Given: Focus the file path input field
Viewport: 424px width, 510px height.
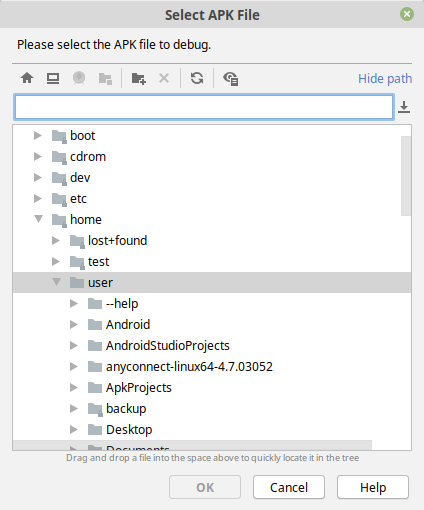Looking at the screenshot, I should (204, 107).
